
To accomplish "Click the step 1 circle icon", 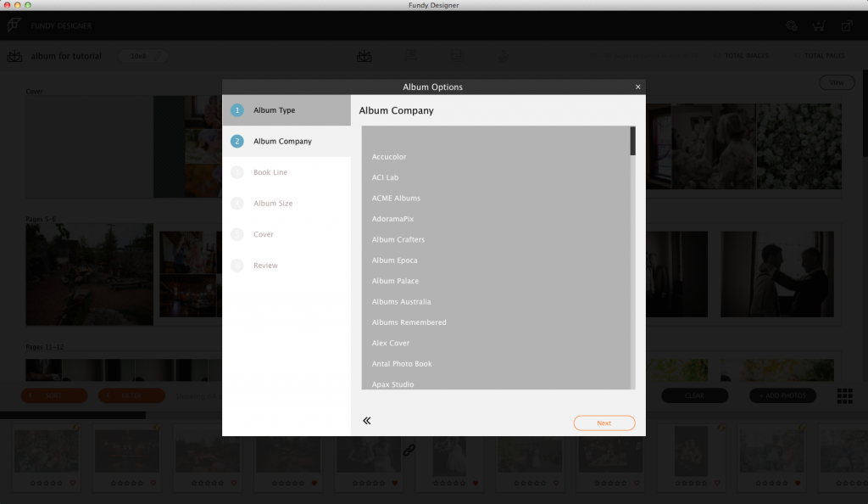I will [237, 110].
